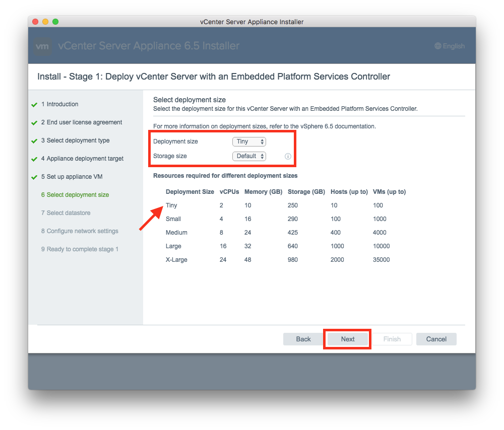This screenshot has width=504, height=430.
Task: Select step 9 Ready to complete stage 1
Action: pyautogui.click(x=80, y=249)
